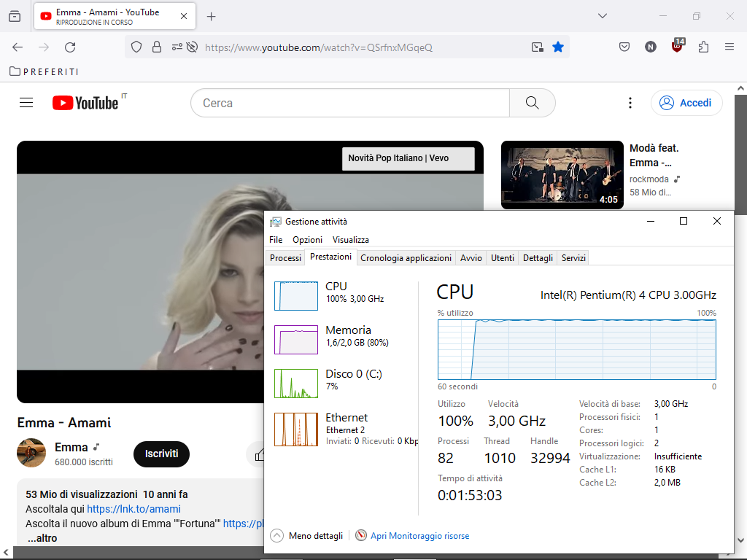Image resolution: width=747 pixels, height=560 pixels.
Task: Click the Firefox recent browsing icon
Action: [x=15, y=16]
